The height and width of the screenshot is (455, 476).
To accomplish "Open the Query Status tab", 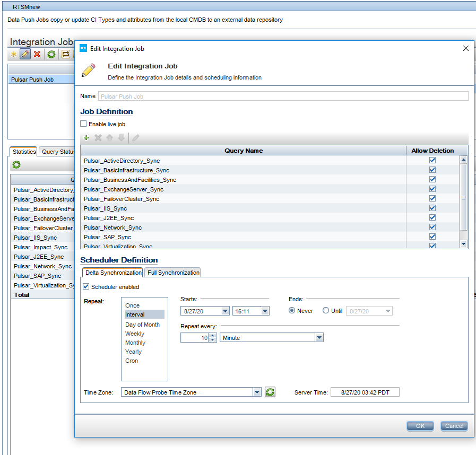I will pos(57,151).
